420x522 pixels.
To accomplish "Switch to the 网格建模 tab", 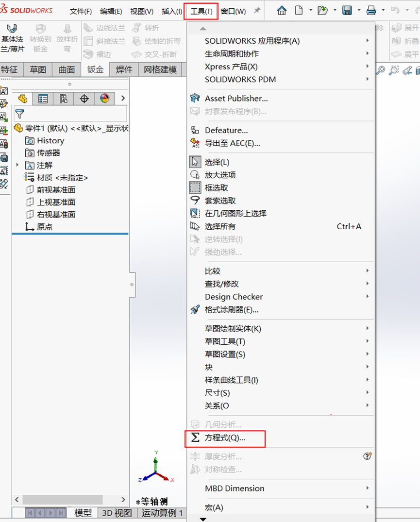I will click(x=160, y=69).
